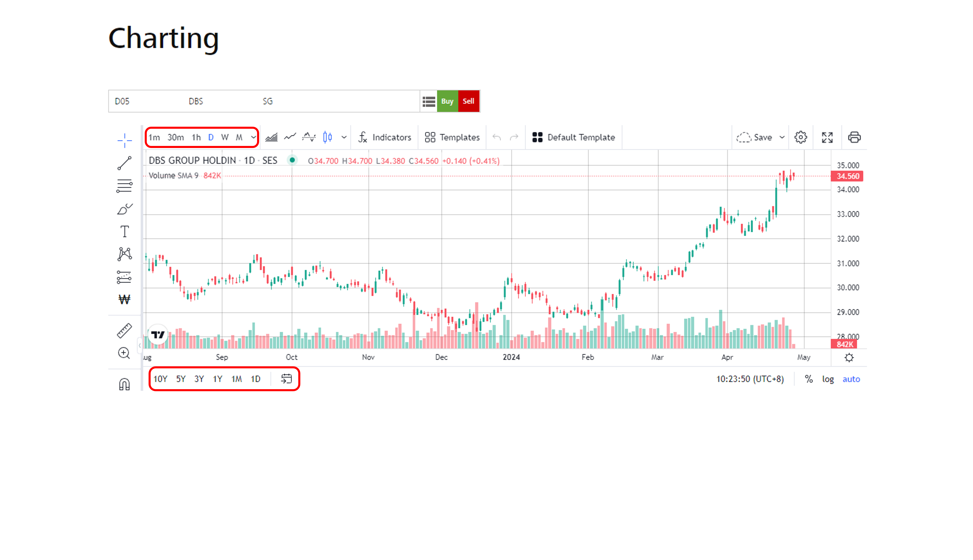973x560 pixels.
Task: Open the Save dropdown arrow
Action: click(782, 137)
